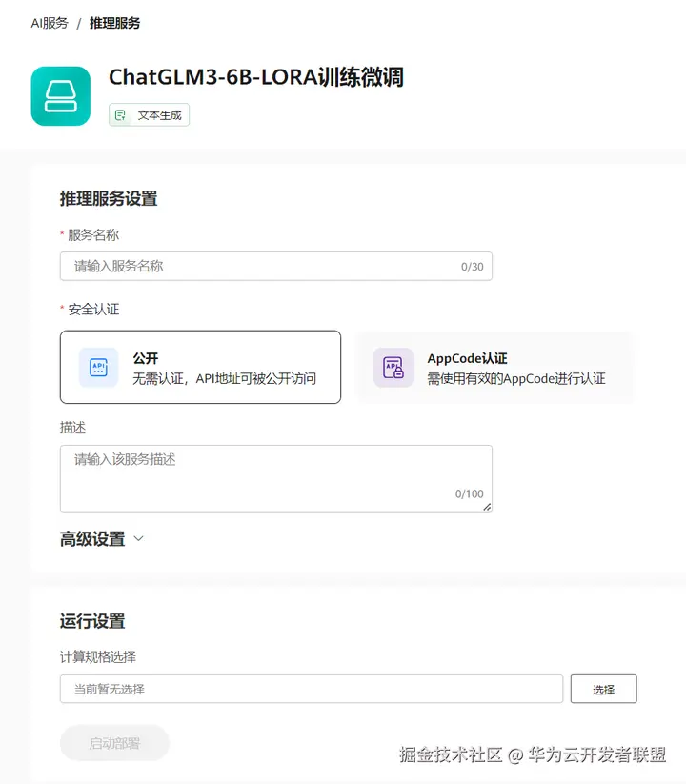Click the 0/30 character counter

(x=472, y=267)
